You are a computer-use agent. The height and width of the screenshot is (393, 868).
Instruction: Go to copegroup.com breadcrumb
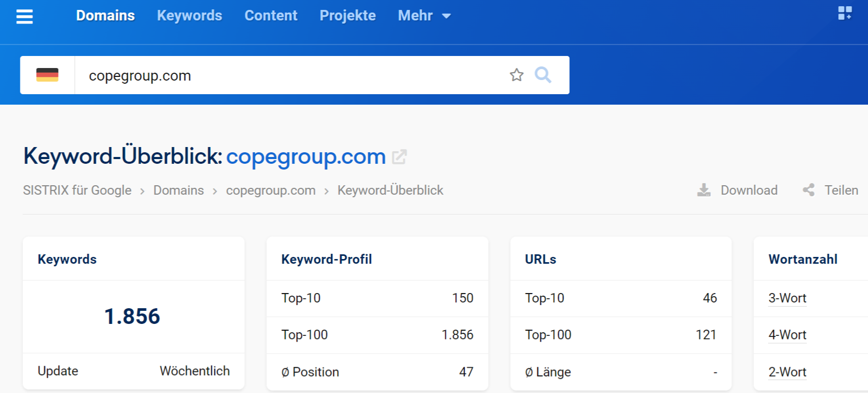click(x=270, y=190)
